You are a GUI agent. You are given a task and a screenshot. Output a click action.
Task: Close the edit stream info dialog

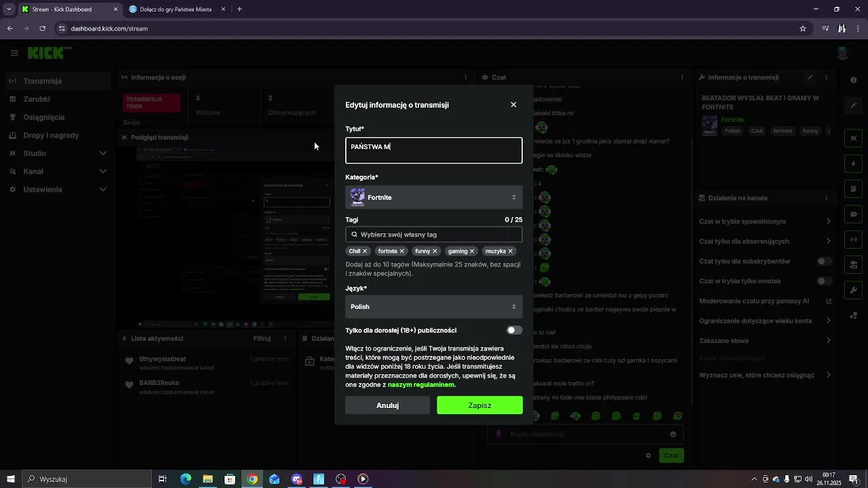pos(513,105)
